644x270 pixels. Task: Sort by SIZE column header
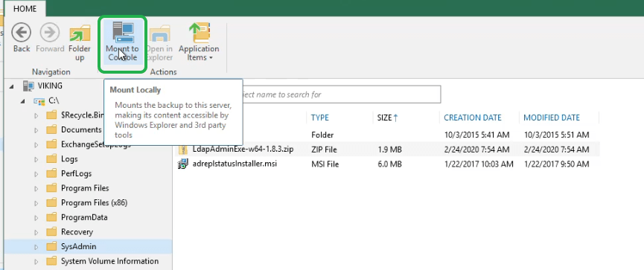tap(387, 118)
